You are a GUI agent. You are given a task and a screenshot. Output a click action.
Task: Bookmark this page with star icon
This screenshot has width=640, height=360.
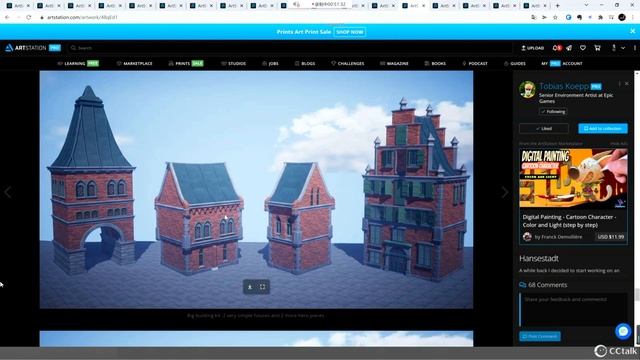(555, 17)
